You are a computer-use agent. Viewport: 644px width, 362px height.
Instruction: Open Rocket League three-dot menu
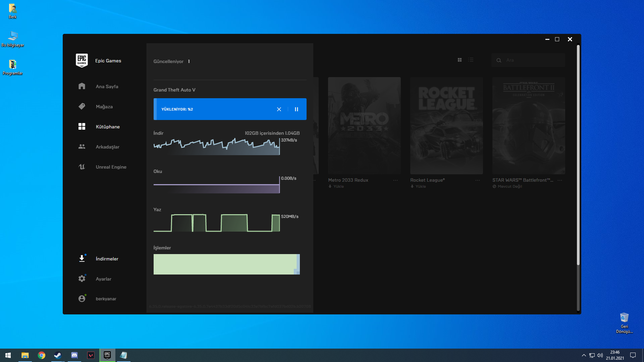478,180
